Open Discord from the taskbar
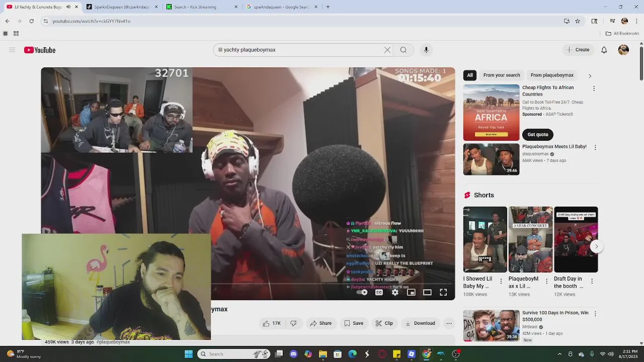This screenshot has height=362, width=644. [293, 354]
